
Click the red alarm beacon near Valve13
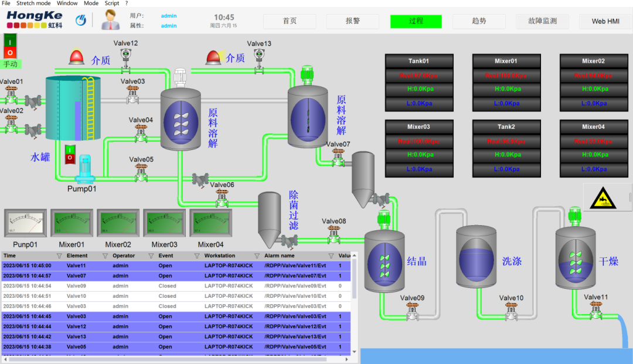pos(213,57)
